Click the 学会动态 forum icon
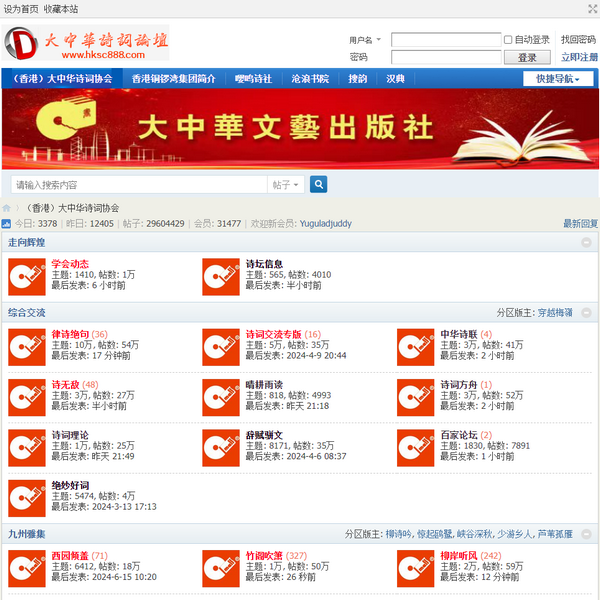Image resolution: width=600 pixels, height=600 pixels. 26,277
